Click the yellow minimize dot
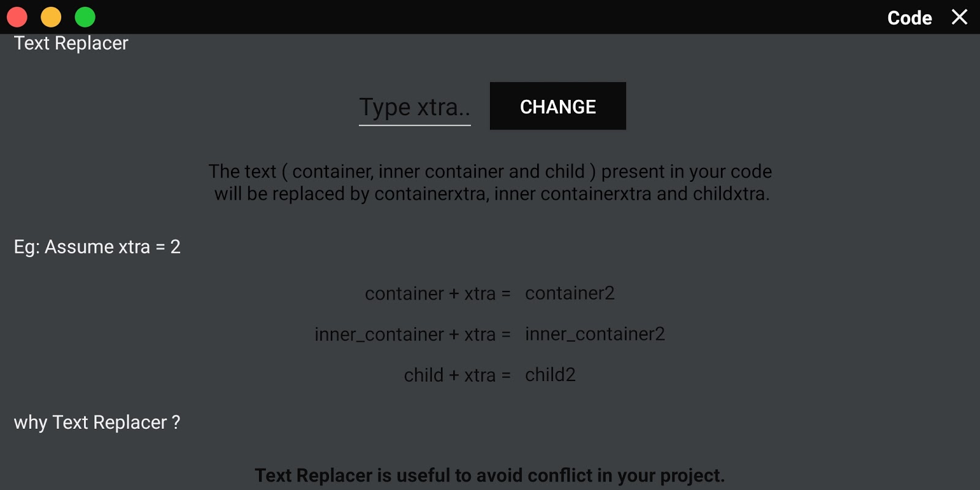This screenshot has width=980, height=490. 51,17
